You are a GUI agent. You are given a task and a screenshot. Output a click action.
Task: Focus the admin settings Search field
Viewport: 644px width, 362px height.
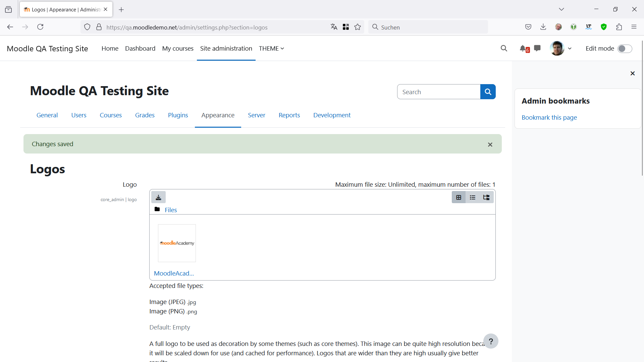[x=439, y=92]
